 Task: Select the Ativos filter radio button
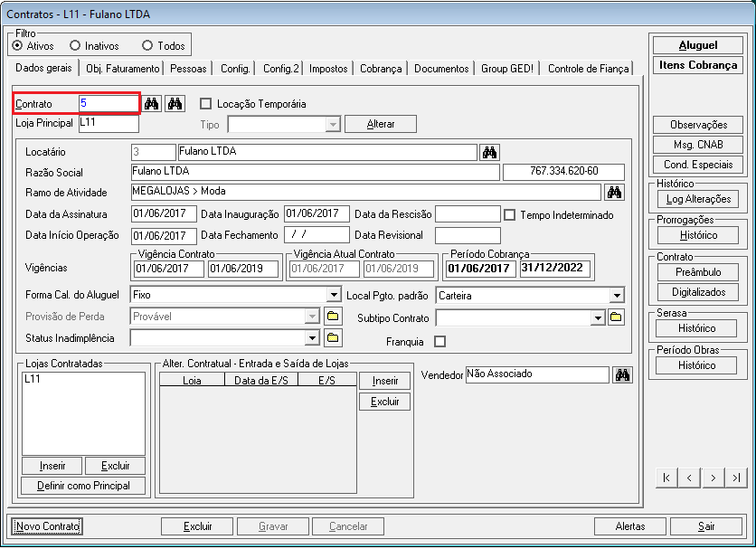(18, 46)
